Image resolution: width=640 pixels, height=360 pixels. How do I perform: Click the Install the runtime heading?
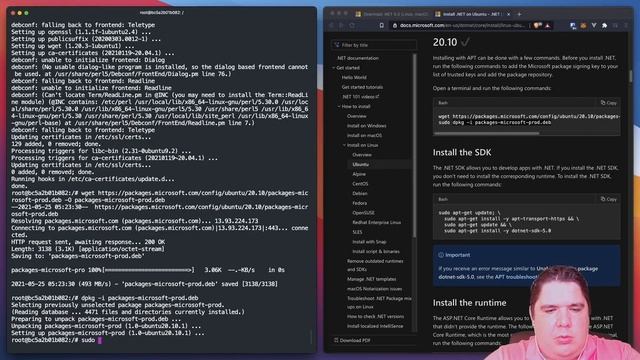[469, 302]
